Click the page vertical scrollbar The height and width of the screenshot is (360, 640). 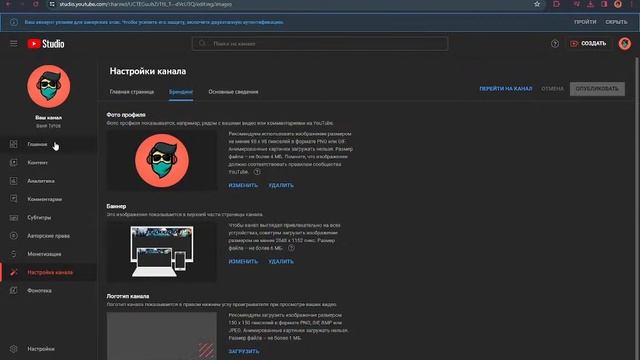point(637,208)
